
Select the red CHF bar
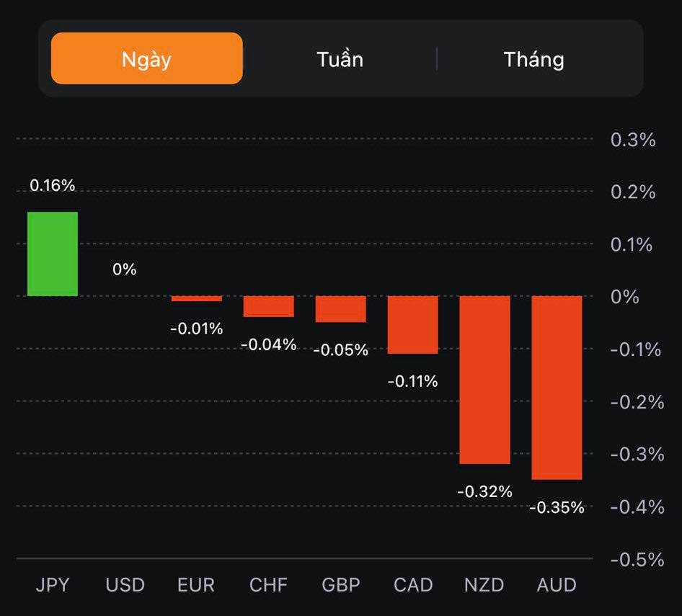[x=269, y=306]
